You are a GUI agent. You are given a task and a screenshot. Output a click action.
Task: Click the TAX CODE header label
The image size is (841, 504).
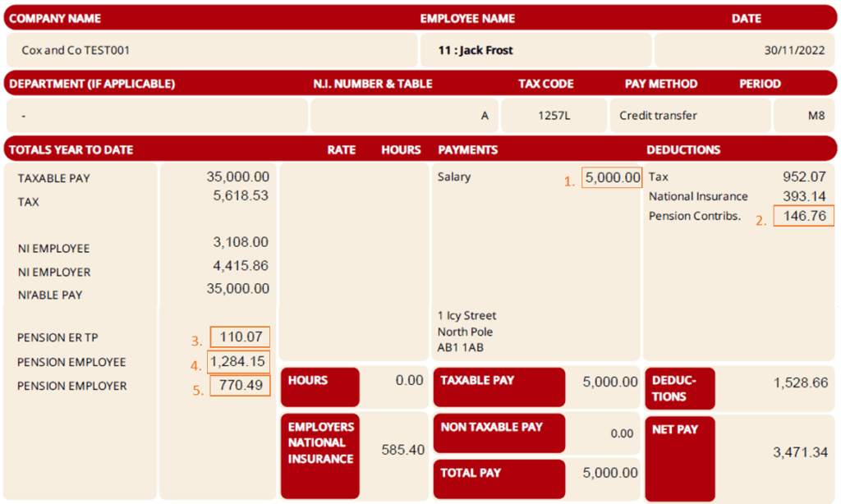(x=546, y=85)
